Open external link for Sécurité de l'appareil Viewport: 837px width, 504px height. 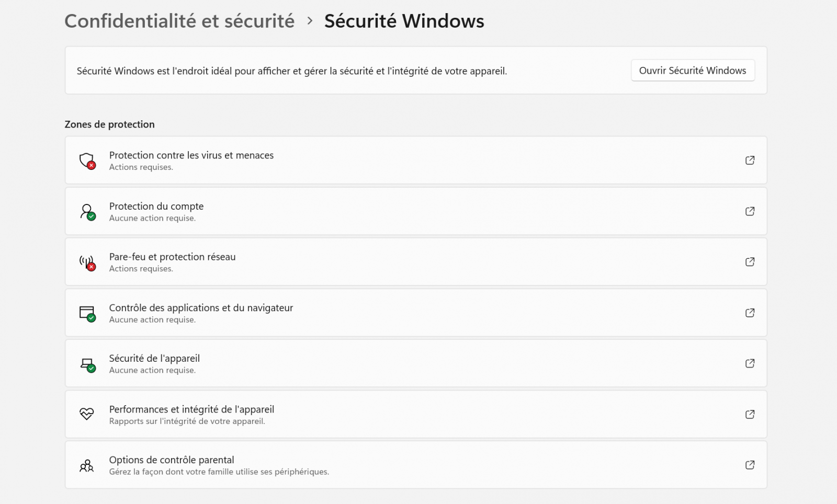point(750,363)
